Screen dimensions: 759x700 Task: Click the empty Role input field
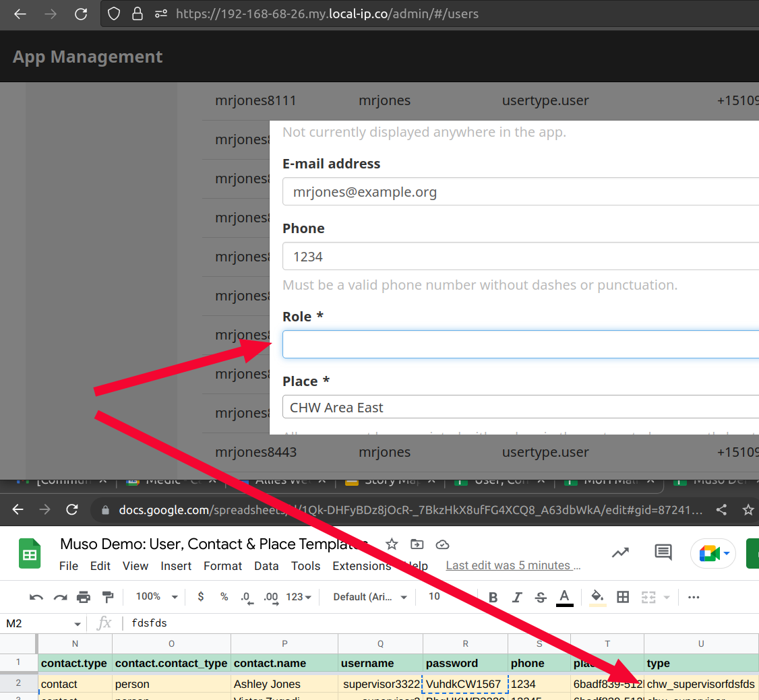pos(520,344)
